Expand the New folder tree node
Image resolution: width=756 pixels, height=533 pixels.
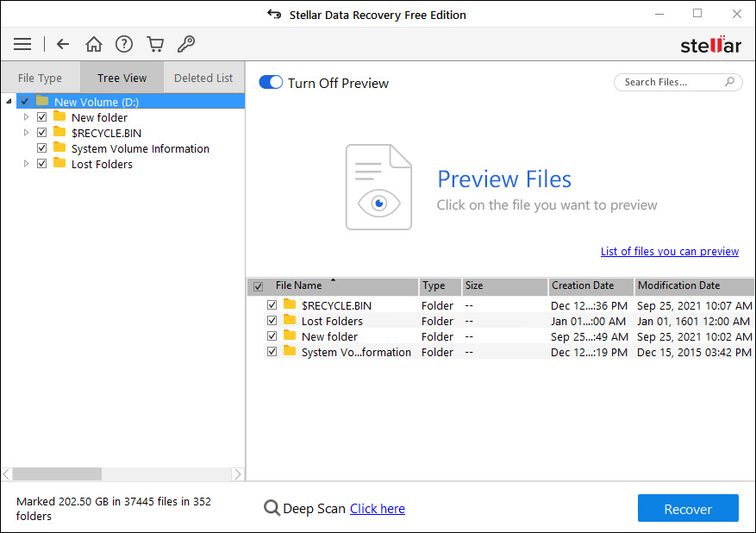26,116
